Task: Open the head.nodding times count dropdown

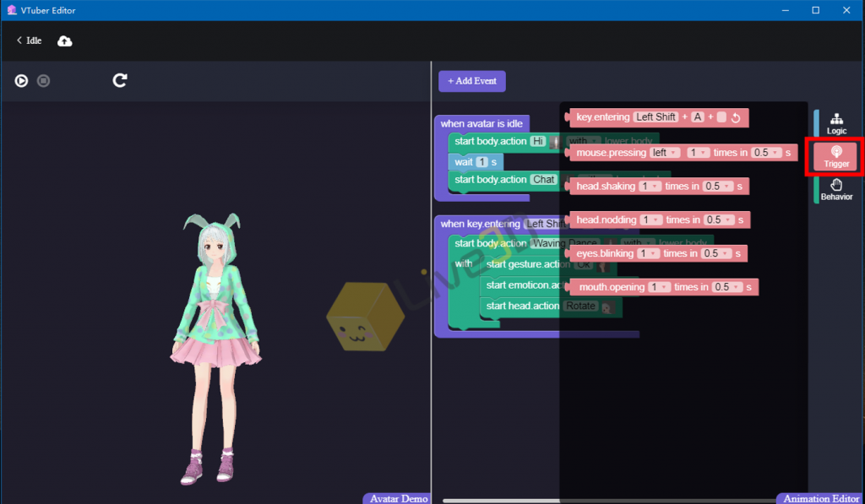Action: tap(650, 220)
